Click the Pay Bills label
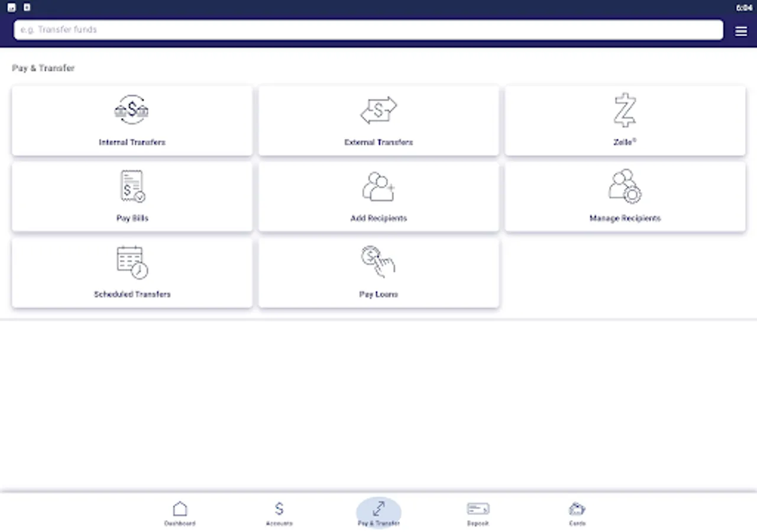Screen dimensions: 757x532 (x=132, y=218)
